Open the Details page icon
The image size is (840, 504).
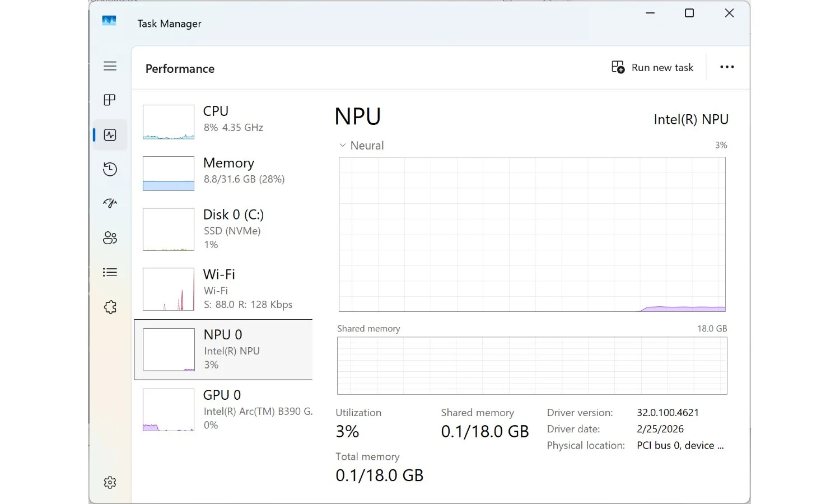pos(110,272)
